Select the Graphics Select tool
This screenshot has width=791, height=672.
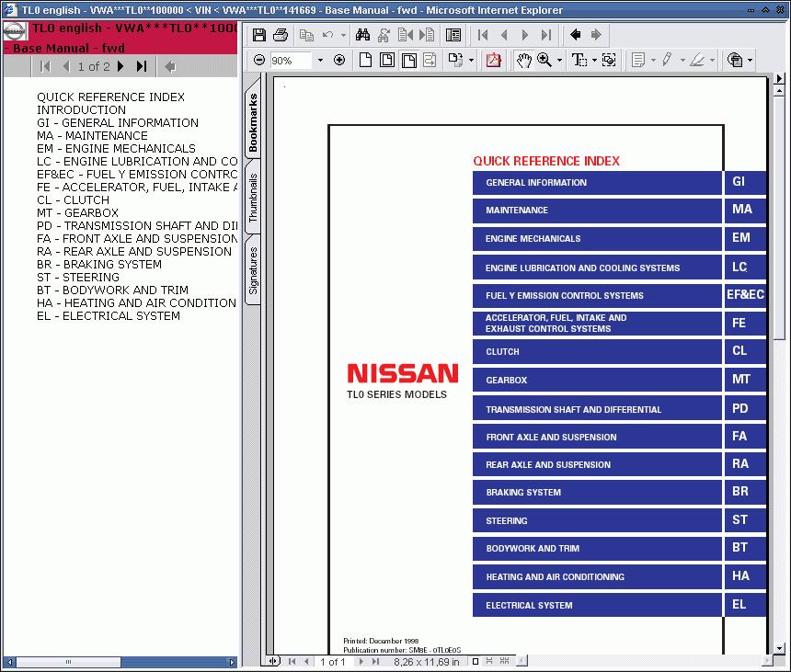(x=610, y=61)
